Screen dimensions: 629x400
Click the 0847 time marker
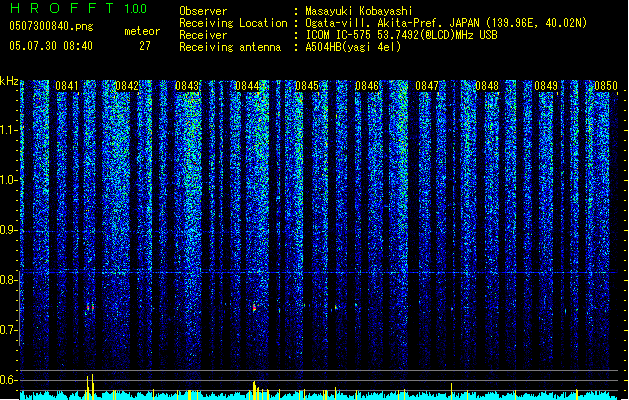coord(427,86)
